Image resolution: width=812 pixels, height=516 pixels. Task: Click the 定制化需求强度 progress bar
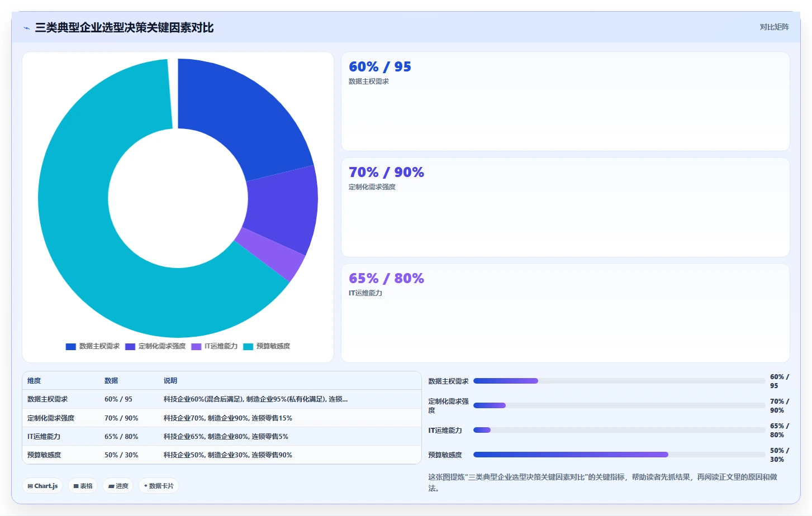(x=619, y=405)
